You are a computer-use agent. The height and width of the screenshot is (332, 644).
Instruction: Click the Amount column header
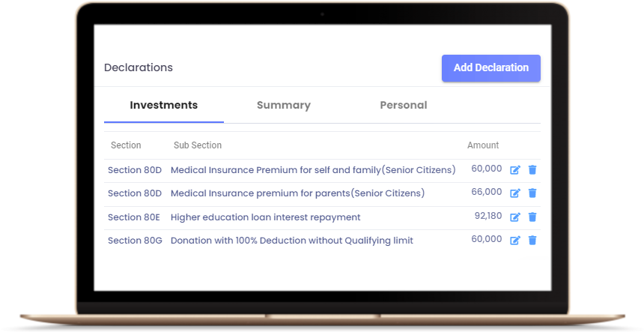[483, 145]
